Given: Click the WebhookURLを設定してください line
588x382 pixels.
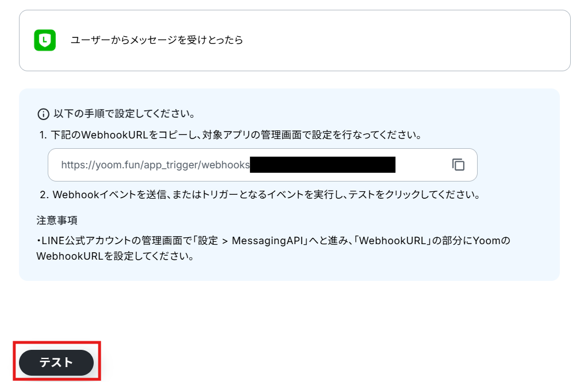Looking at the screenshot, I should point(115,256).
